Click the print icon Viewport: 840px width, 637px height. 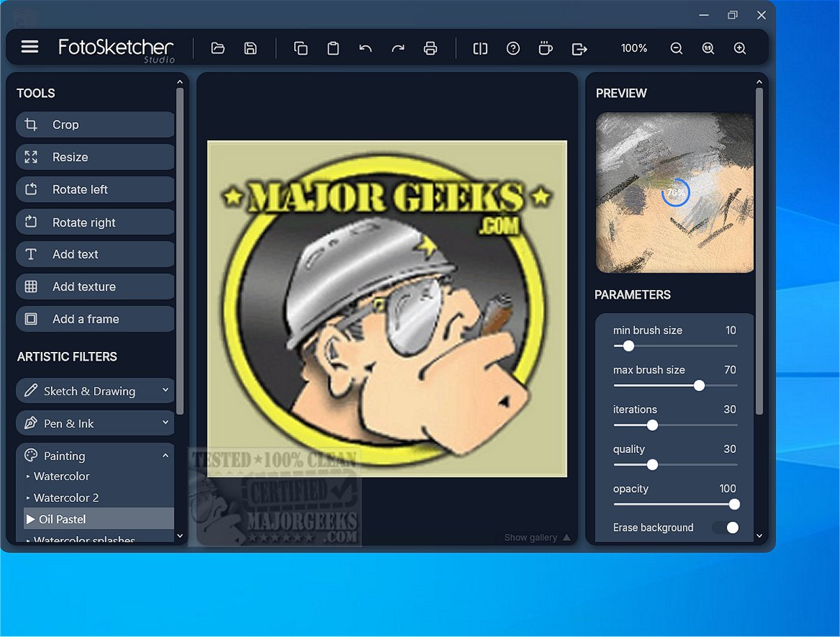coord(430,48)
